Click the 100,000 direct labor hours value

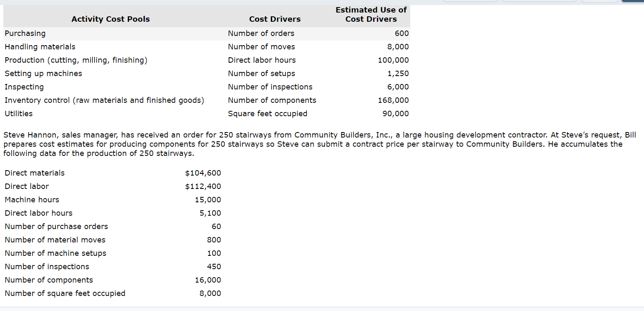(394, 60)
